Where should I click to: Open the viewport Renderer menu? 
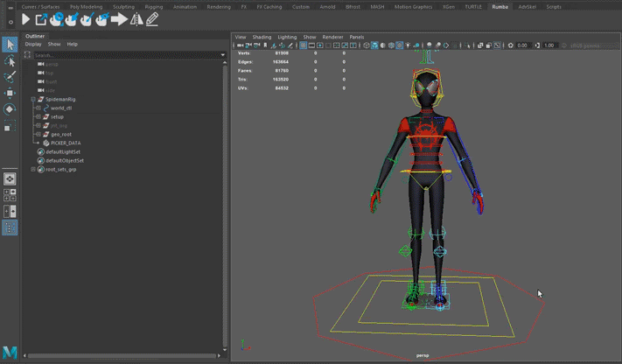(x=332, y=37)
